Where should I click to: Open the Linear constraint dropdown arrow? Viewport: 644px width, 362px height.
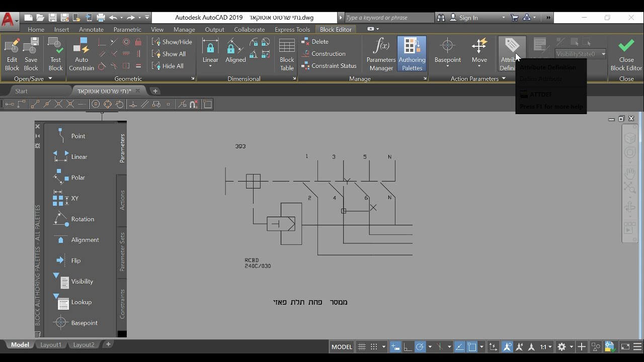[x=210, y=66]
